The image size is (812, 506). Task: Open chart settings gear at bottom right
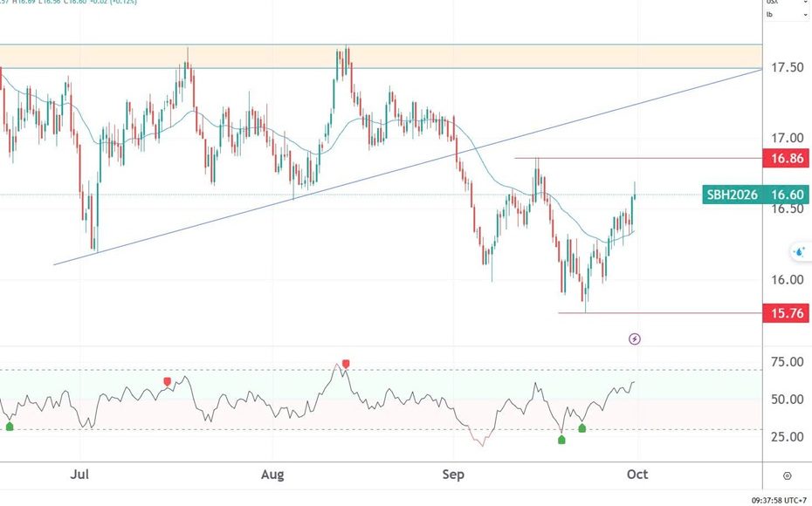[x=788, y=475]
